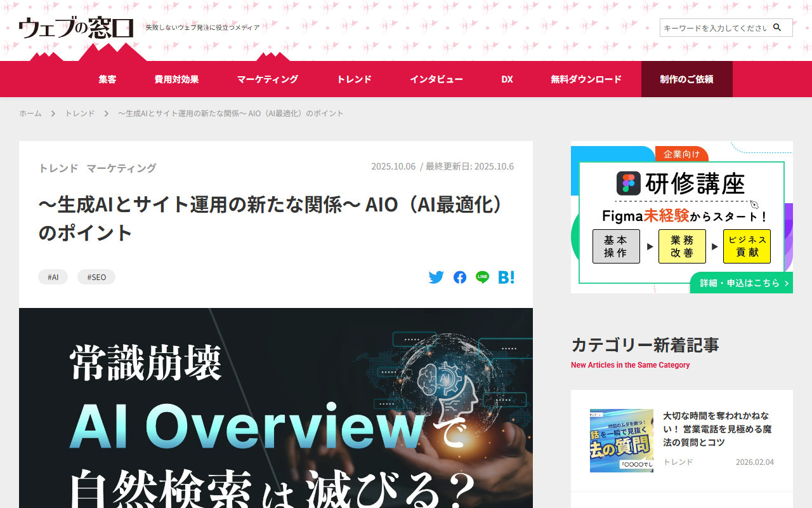Select the #AI tag
This screenshot has height=508, width=812.
53,277
